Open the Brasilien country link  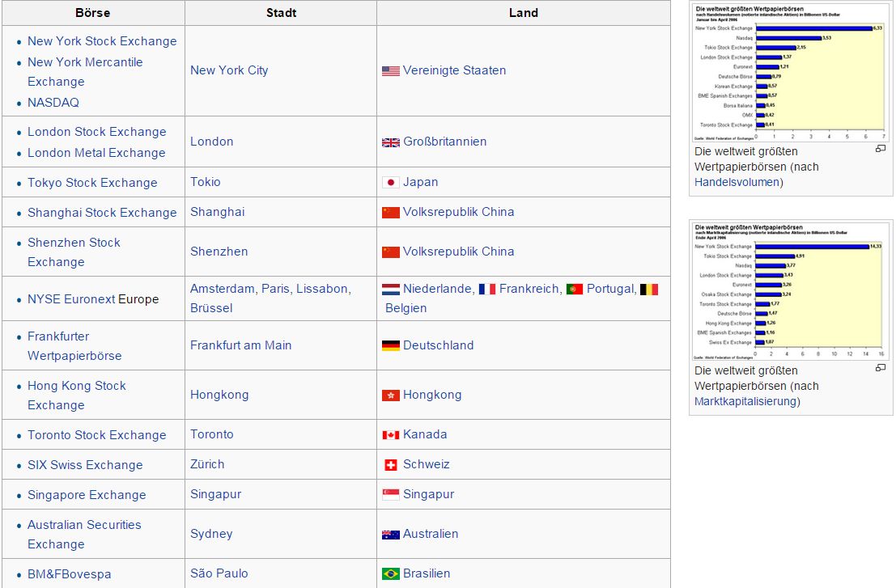coord(427,573)
